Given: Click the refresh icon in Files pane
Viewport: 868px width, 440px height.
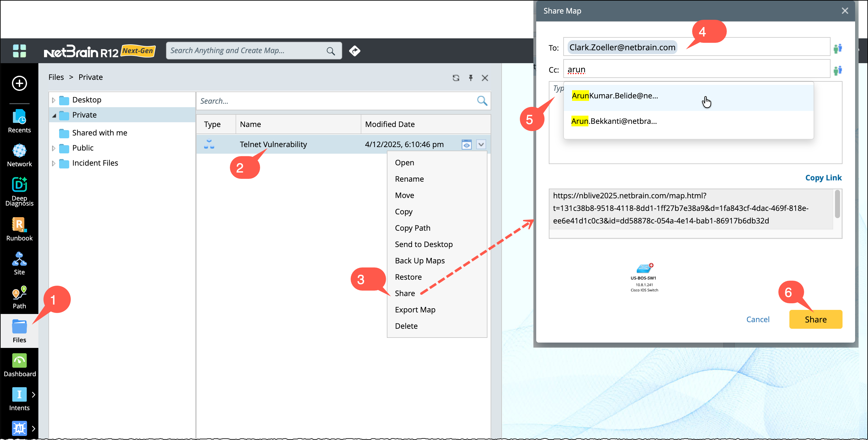Looking at the screenshot, I should coord(456,78).
